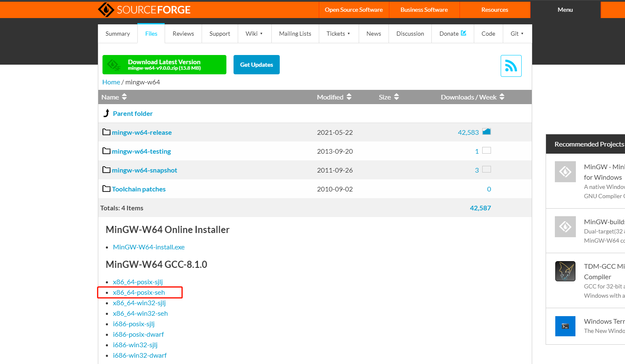Sort file list by Size arrows
Viewport: 625px width, 364px height.
point(397,97)
